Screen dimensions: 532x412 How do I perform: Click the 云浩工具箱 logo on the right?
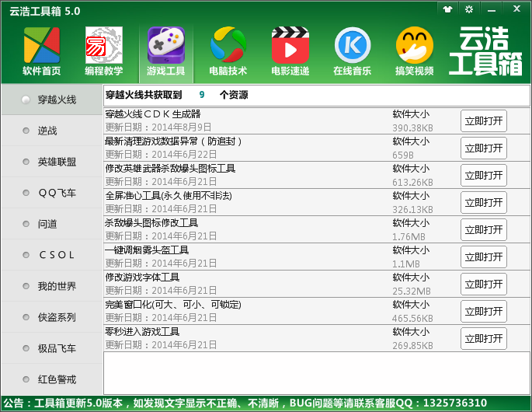click(x=485, y=51)
